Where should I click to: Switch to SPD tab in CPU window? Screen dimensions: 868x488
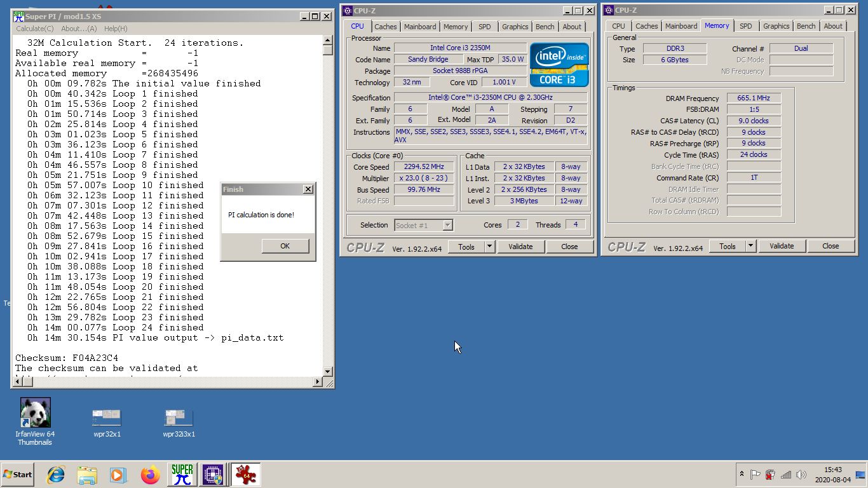tap(485, 27)
